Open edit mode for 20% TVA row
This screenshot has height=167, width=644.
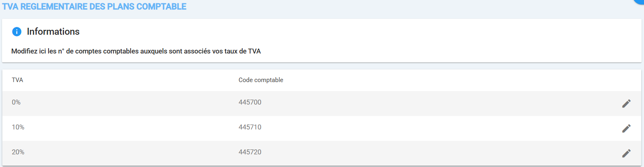tap(626, 153)
